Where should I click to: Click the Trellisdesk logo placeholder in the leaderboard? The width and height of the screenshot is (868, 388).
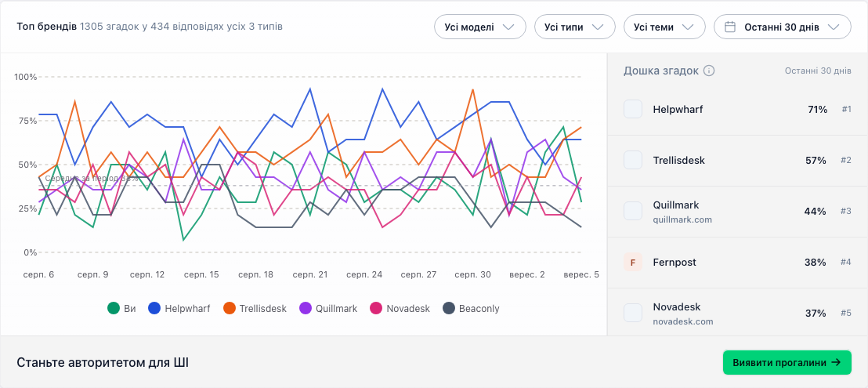633,160
